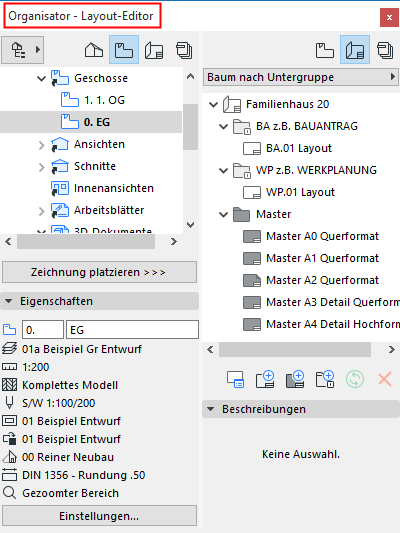Viewport: 400px width, 533px height.
Task: Expand the Arbeitsblätter folder
Action: [41, 211]
